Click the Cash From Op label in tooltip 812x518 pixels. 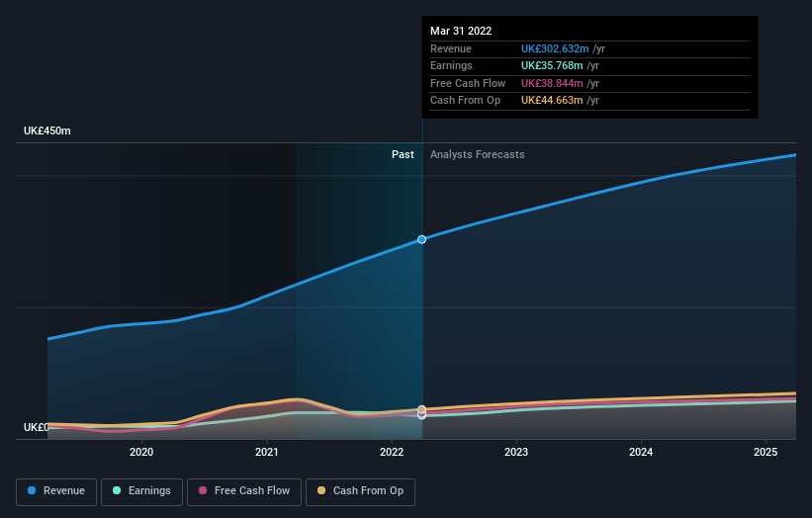point(465,101)
